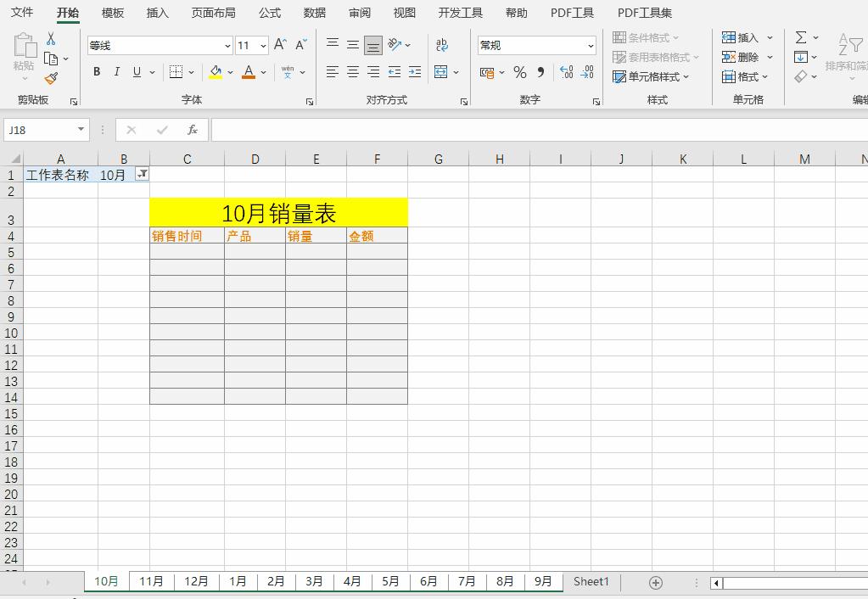Pick the red font color swatch
The image size is (868, 599).
coord(249,76)
